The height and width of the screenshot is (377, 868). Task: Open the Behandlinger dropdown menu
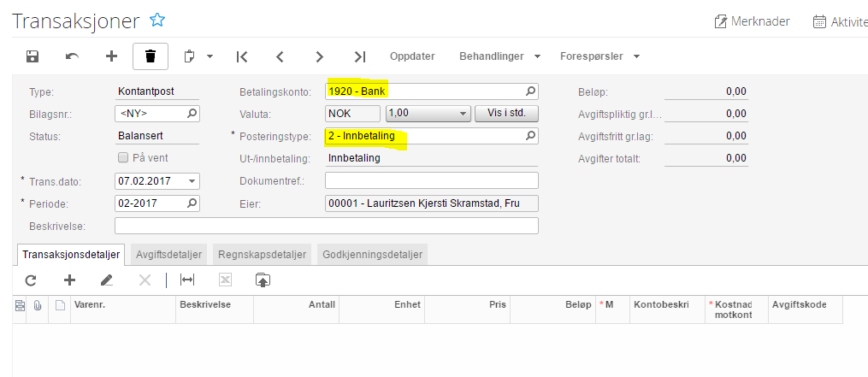(500, 56)
